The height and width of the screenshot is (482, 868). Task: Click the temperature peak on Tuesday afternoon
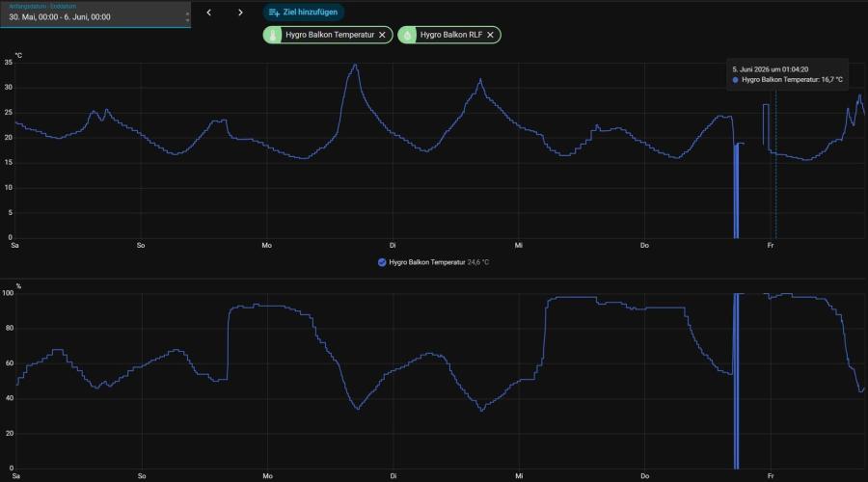pyautogui.click(x=480, y=80)
